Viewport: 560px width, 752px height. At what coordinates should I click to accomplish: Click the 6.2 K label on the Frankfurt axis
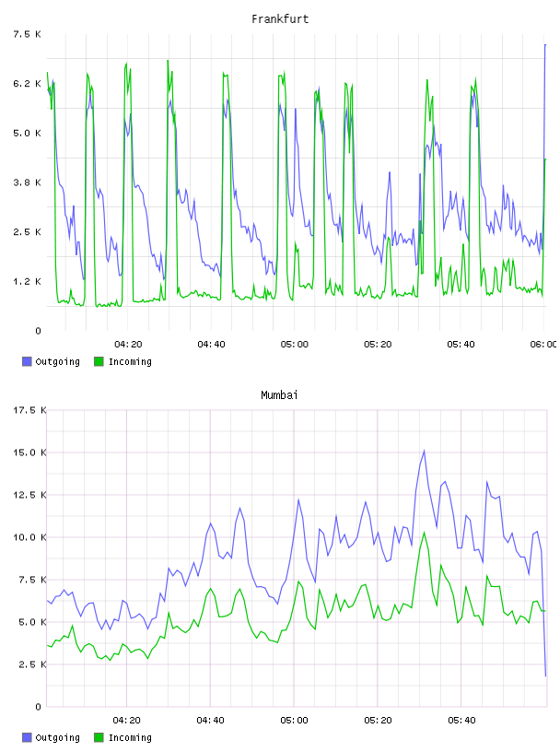coord(27,84)
